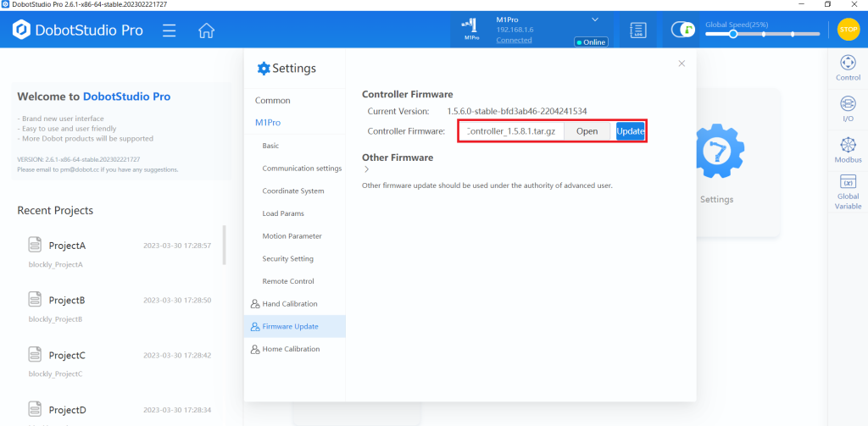The width and height of the screenshot is (868, 426).
Task: Open the hamburger menu
Action: (x=169, y=30)
